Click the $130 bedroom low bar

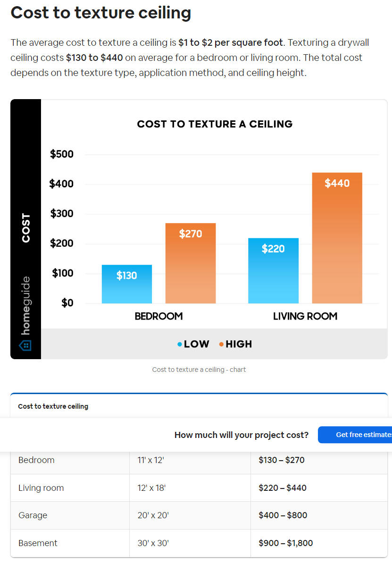126,284
